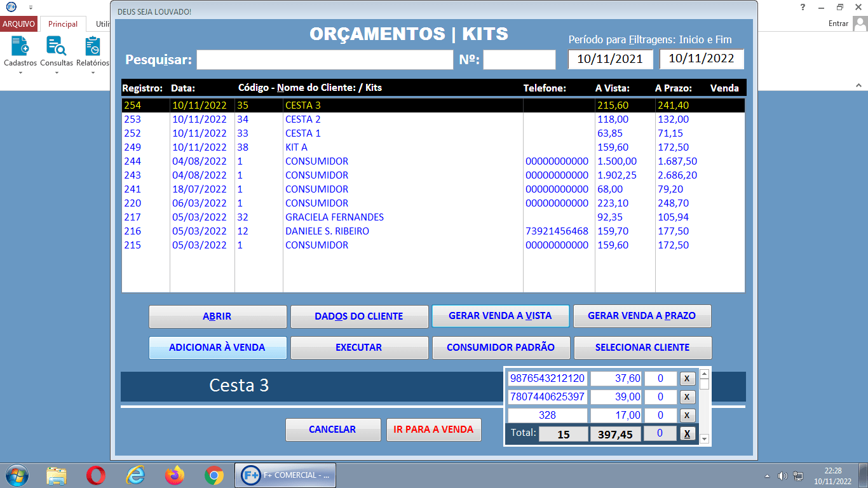Open the quick access toolbar dropdown
This screenshot has width=868, height=488.
[31, 7]
